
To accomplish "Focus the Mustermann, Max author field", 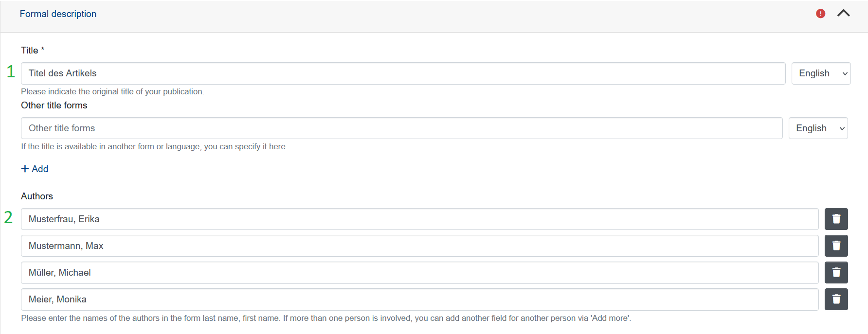I will click(419, 246).
